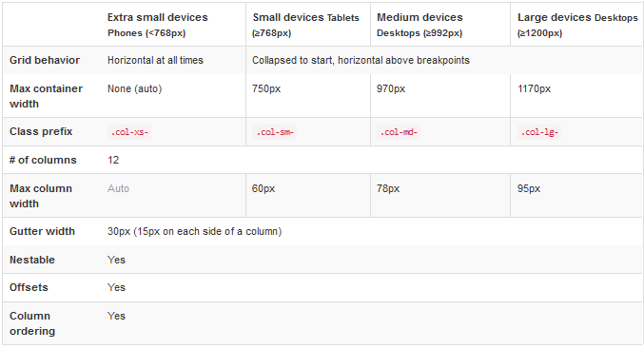Screen dimensions: 644x349
Task: Click the .col-sm- class prefix code
Action: point(275,132)
